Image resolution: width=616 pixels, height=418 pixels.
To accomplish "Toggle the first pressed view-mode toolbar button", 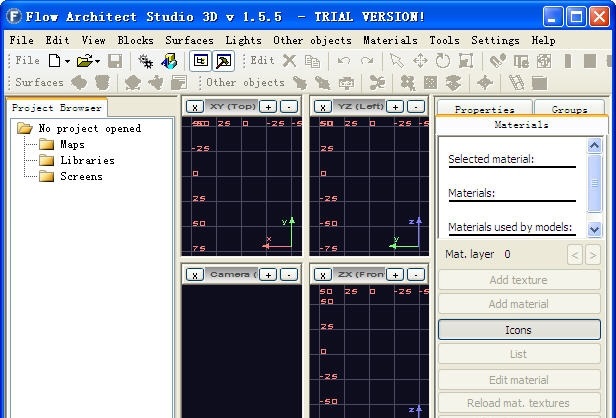I will click(x=201, y=61).
